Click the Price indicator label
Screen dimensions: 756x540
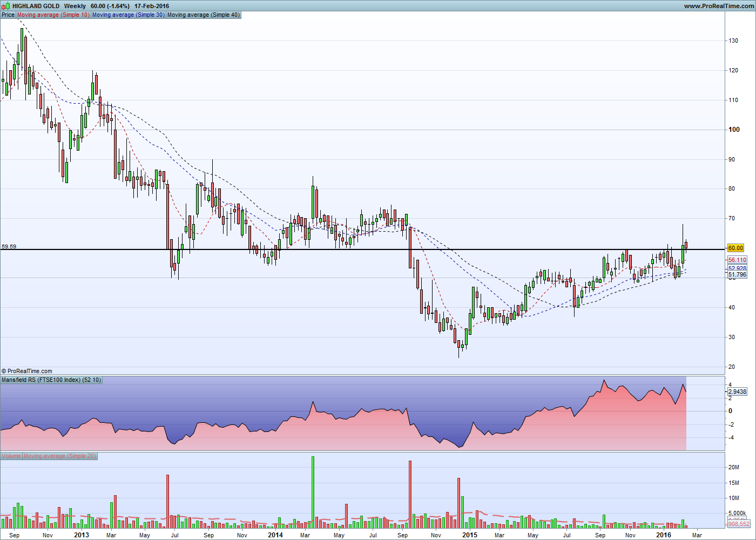point(8,15)
